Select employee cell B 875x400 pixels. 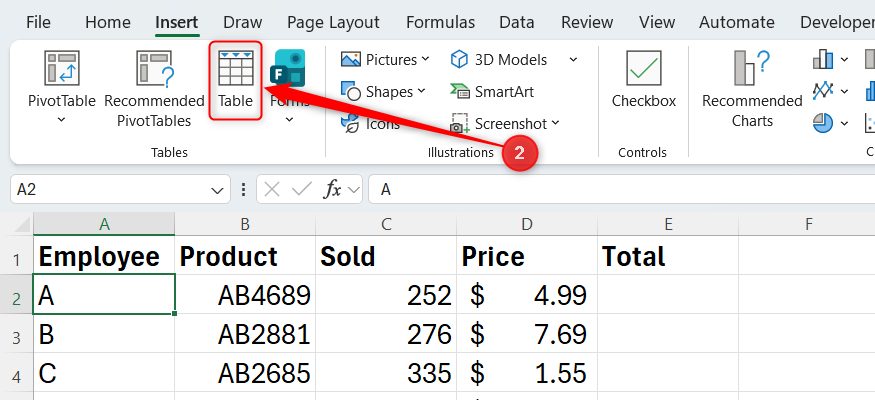(104, 334)
